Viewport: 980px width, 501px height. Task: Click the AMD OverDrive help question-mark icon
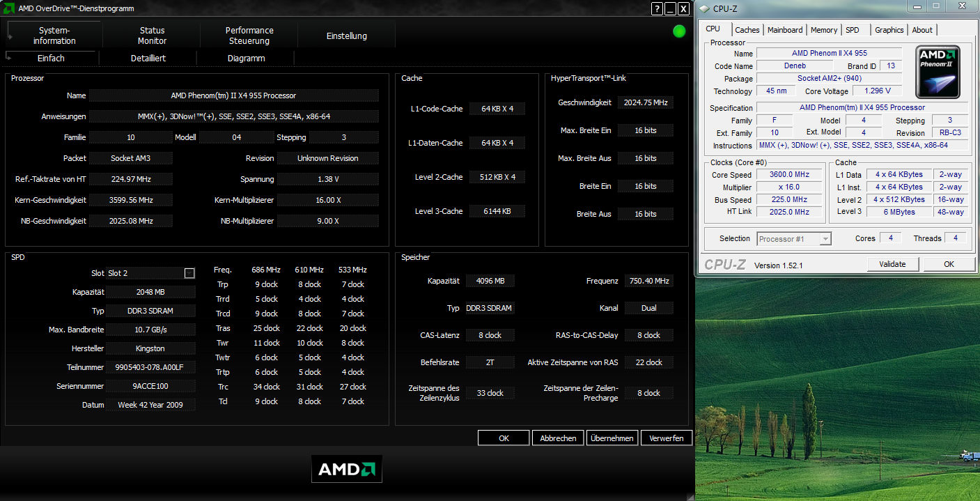[x=657, y=8]
